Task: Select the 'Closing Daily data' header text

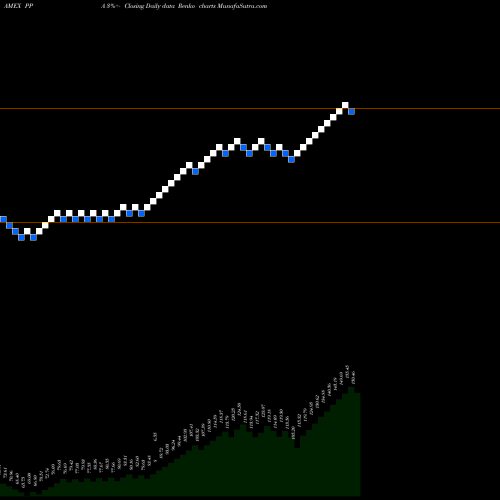Action: tap(149, 6)
